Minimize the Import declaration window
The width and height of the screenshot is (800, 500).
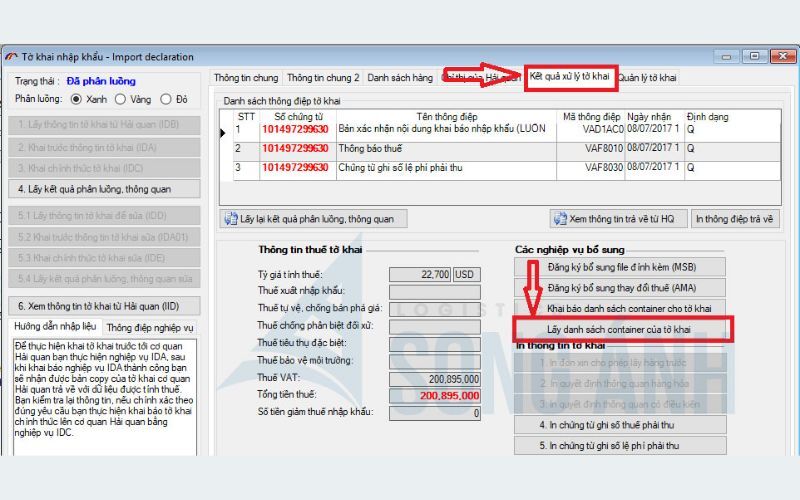(x=727, y=56)
